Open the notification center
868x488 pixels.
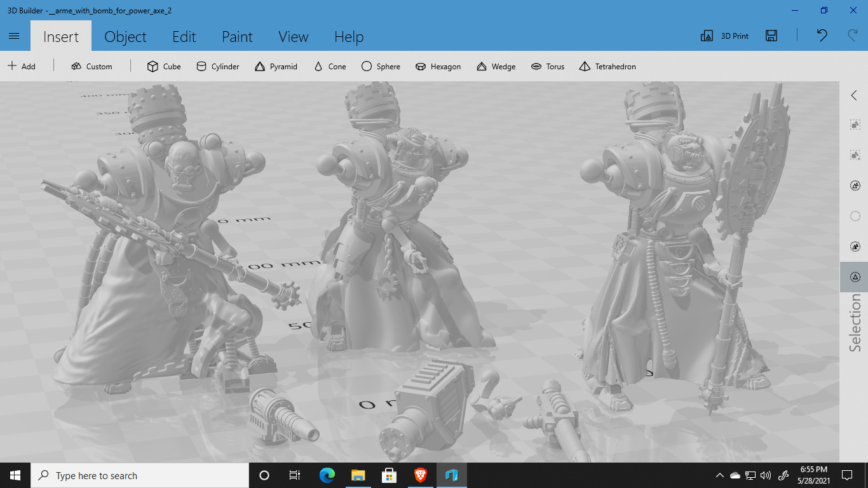pos(847,475)
